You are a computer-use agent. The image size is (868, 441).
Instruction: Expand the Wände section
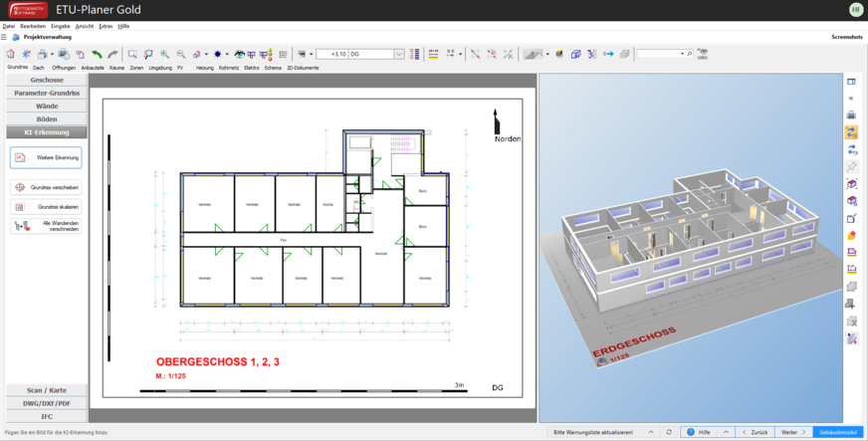(47, 106)
